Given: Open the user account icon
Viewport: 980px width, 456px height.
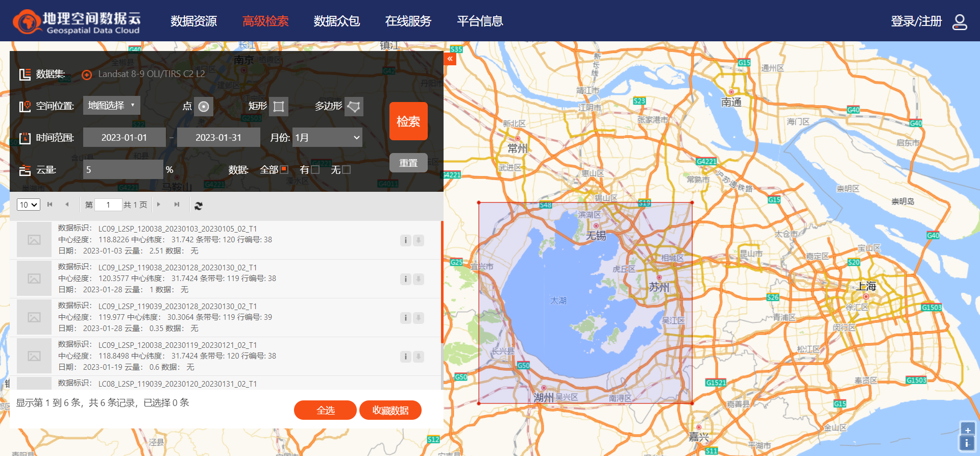Looking at the screenshot, I should click(x=960, y=21).
